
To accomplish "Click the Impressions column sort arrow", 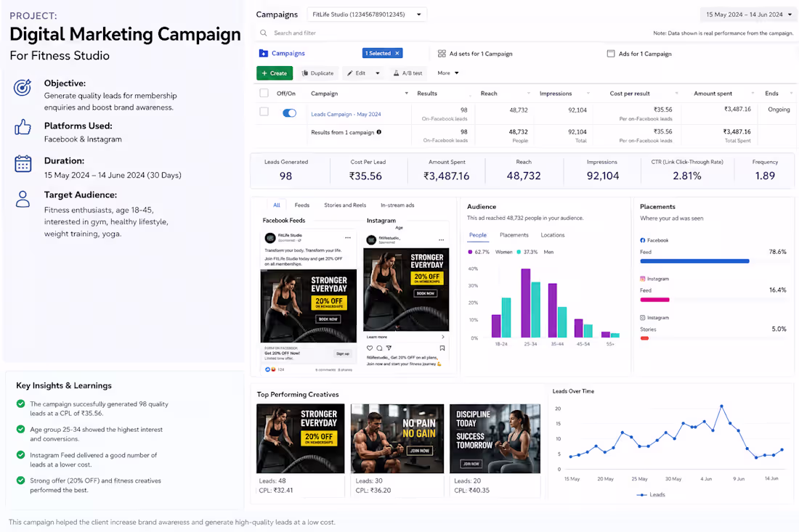I will click(588, 94).
